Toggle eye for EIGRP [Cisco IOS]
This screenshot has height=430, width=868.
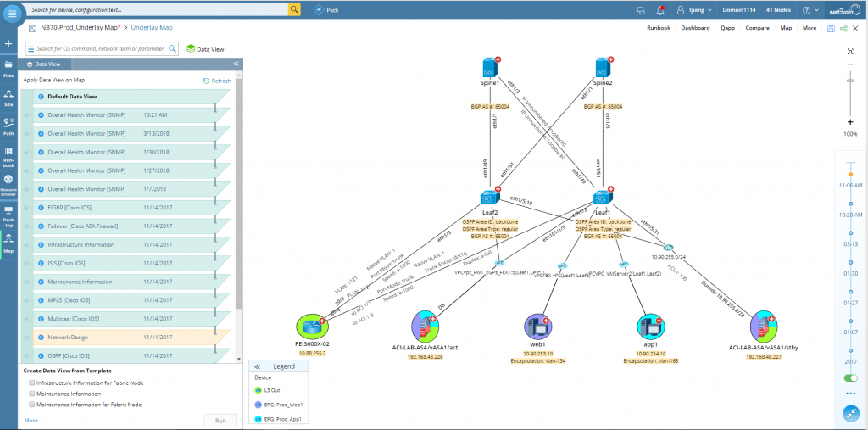click(x=26, y=208)
